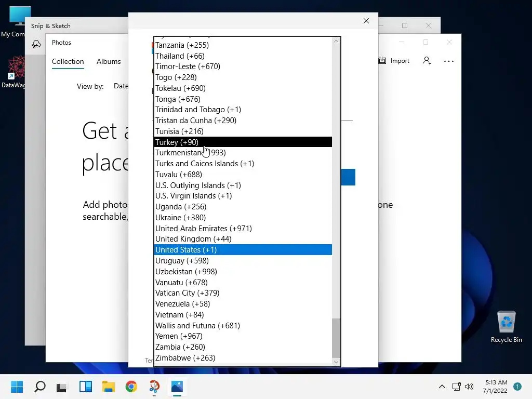The height and width of the screenshot is (399, 532).
Task: Select Timor-Leste (+670)
Action: tap(243, 66)
